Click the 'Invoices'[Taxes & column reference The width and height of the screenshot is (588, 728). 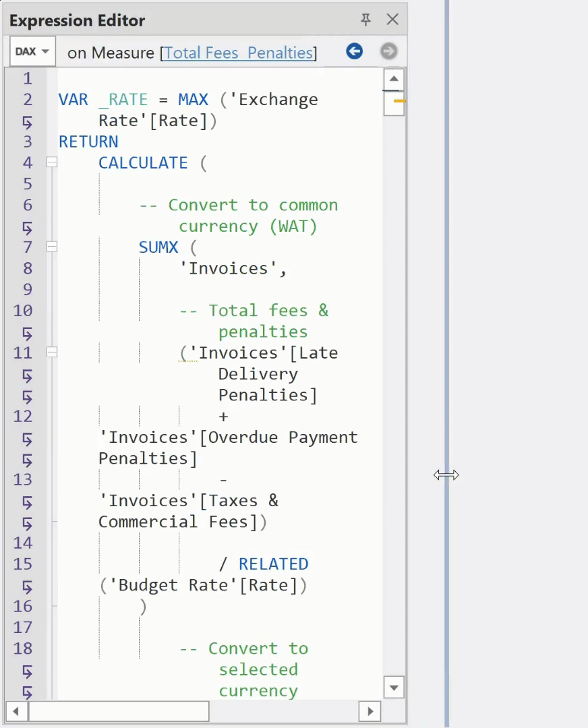tap(189, 501)
